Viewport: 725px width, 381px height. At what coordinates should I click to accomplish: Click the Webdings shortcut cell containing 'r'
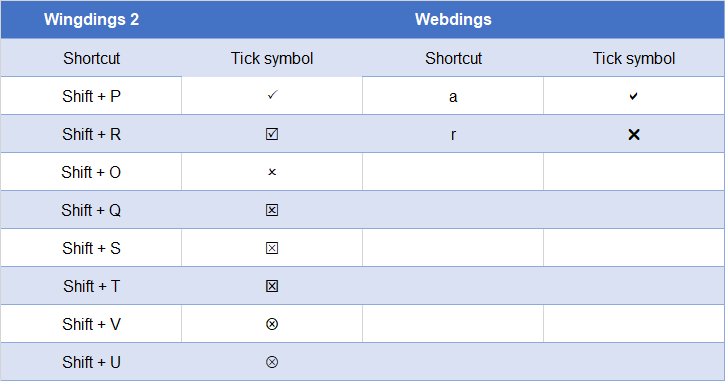[x=453, y=134]
